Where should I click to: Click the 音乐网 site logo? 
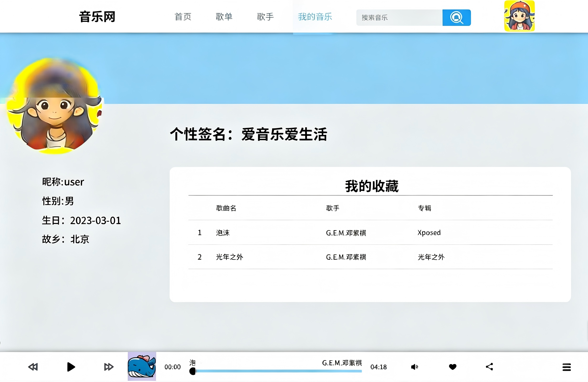pyautogui.click(x=97, y=17)
